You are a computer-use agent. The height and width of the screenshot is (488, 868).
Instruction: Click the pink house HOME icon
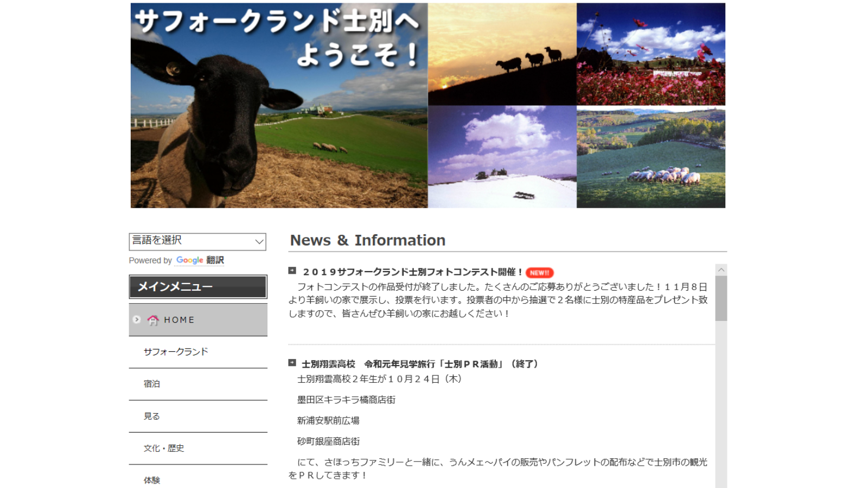[154, 320]
